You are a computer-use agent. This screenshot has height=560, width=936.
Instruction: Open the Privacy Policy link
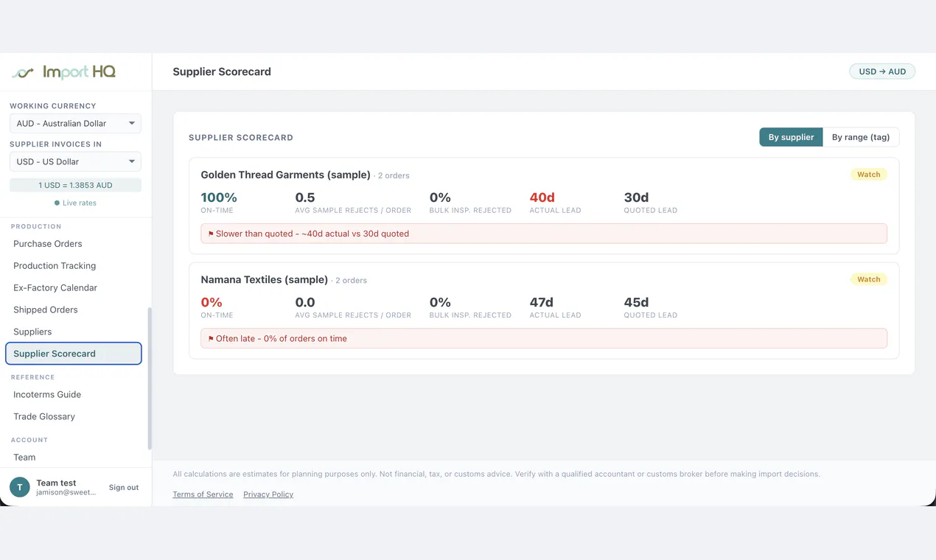pyautogui.click(x=268, y=494)
